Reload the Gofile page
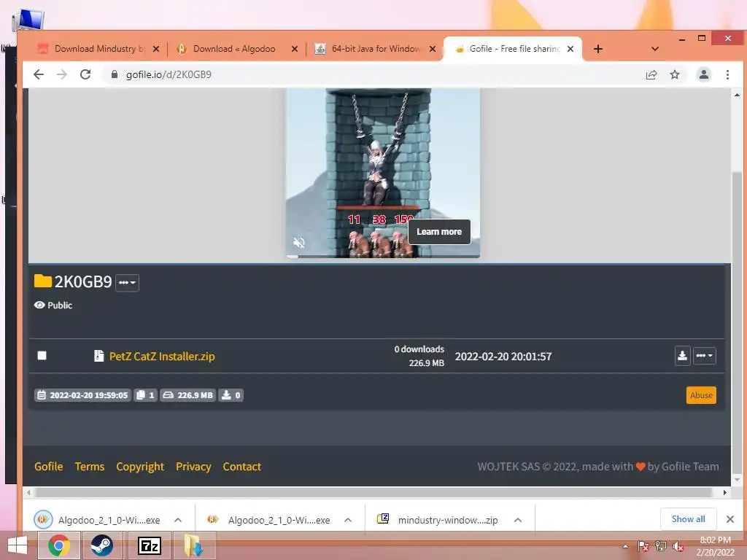Image resolution: width=747 pixels, height=560 pixels. tap(85, 74)
